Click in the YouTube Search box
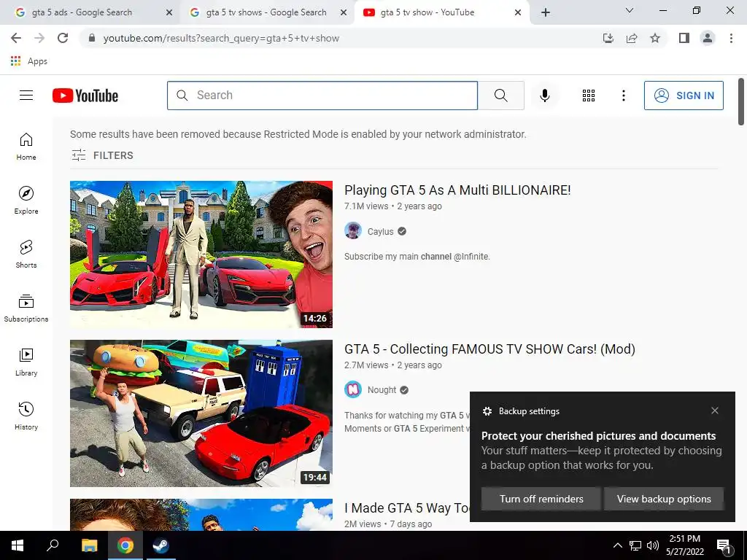 point(322,96)
